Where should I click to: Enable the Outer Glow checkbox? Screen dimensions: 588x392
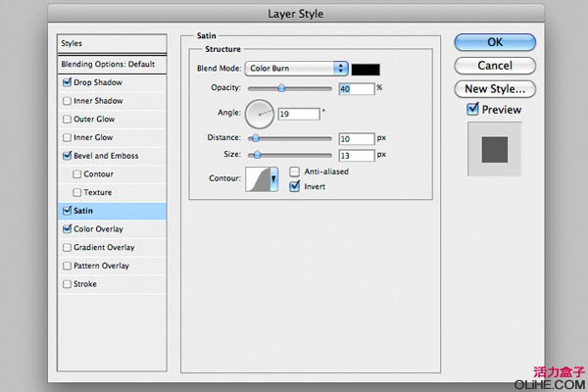click(67, 119)
